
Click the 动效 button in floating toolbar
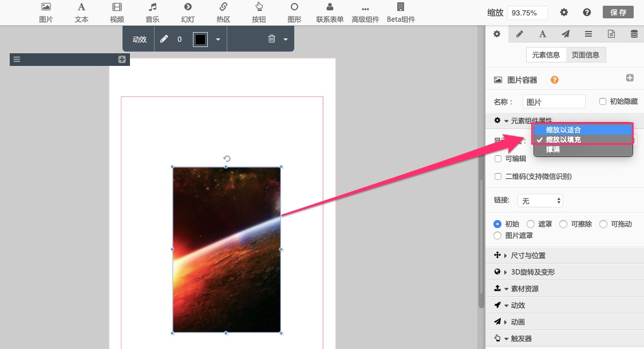(x=140, y=40)
